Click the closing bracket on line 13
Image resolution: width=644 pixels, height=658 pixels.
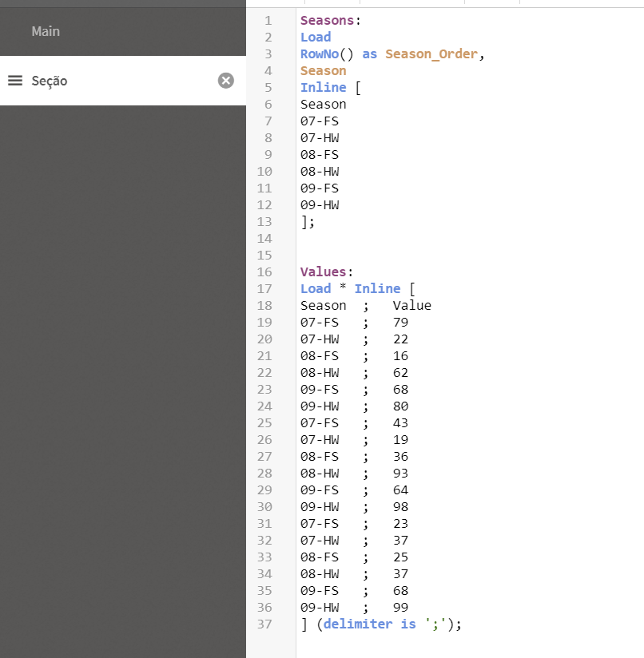click(304, 221)
